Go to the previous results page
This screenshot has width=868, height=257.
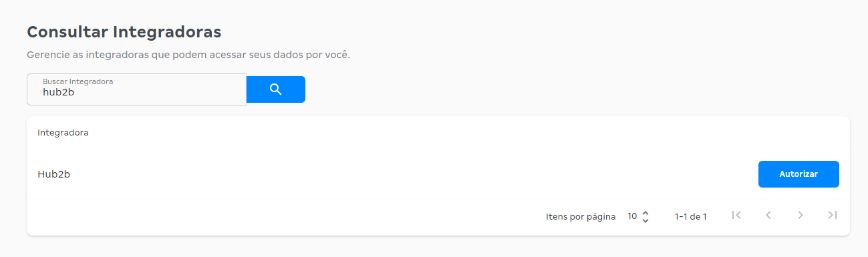768,215
